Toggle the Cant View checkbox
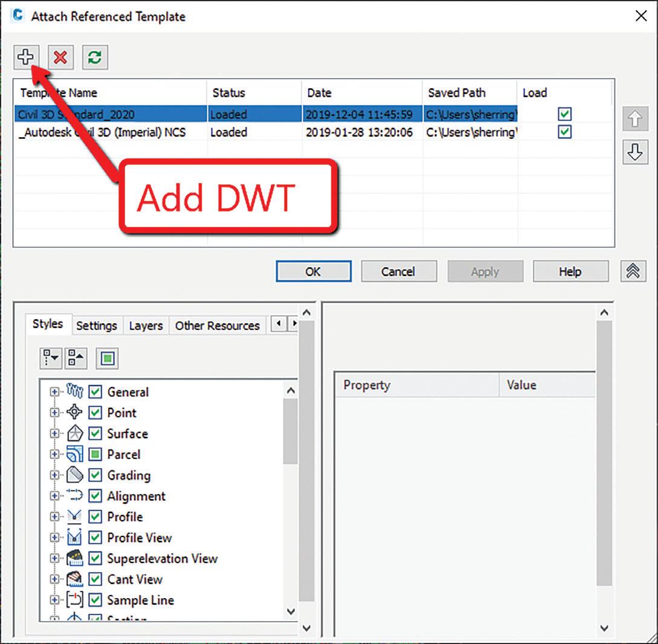The height and width of the screenshot is (644, 658). (x=95, y=579)
